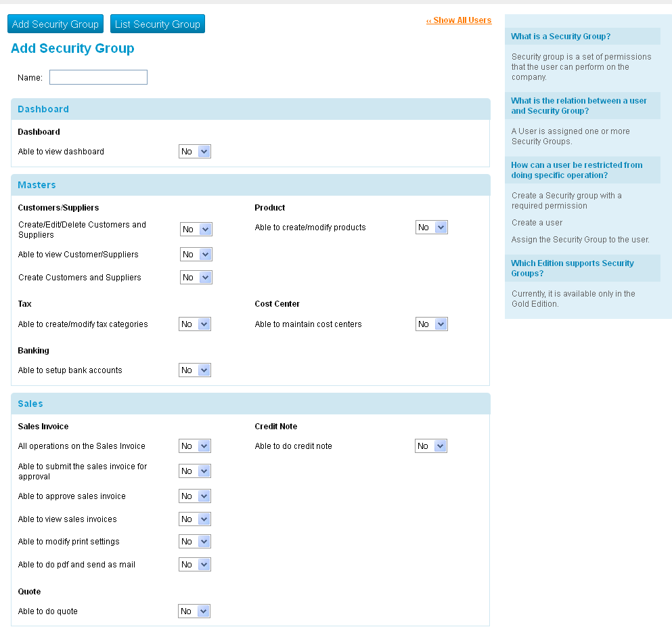Click the Add Security Group button
Image resolution: width=672 pixels, height=627 pixels.
tap(55, 24)
